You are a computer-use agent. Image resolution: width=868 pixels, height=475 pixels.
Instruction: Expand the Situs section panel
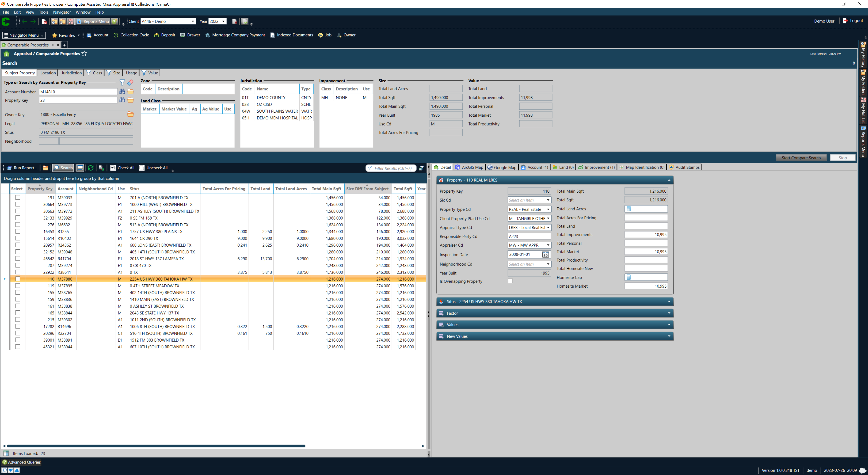(x=555, y=301)
